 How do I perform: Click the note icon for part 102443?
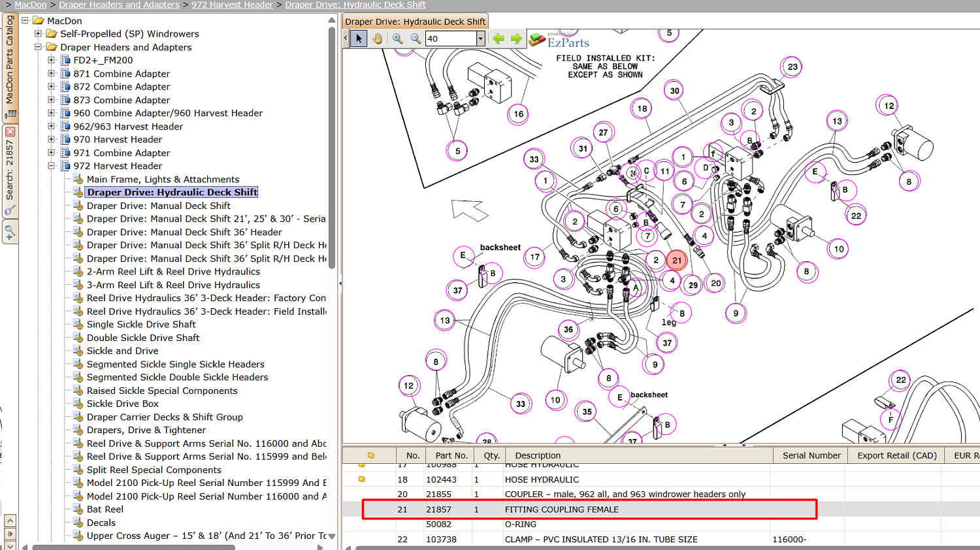click(362, 479)
